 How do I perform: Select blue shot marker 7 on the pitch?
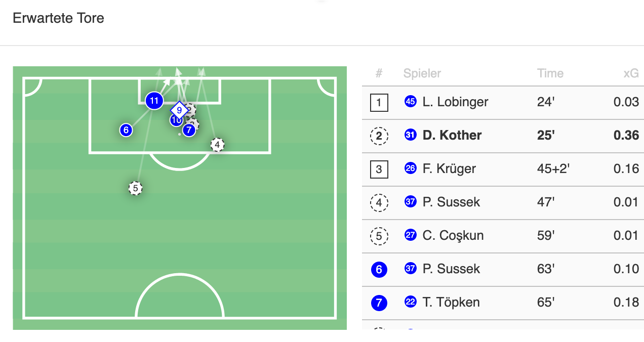point(189,131)
